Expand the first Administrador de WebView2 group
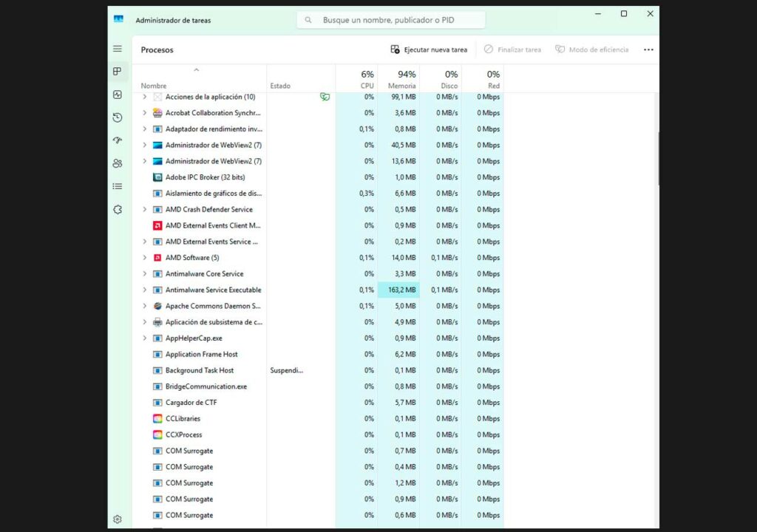The height and width of the screenshot is (532, 757). pyautogui.click(x=144, y=146)
